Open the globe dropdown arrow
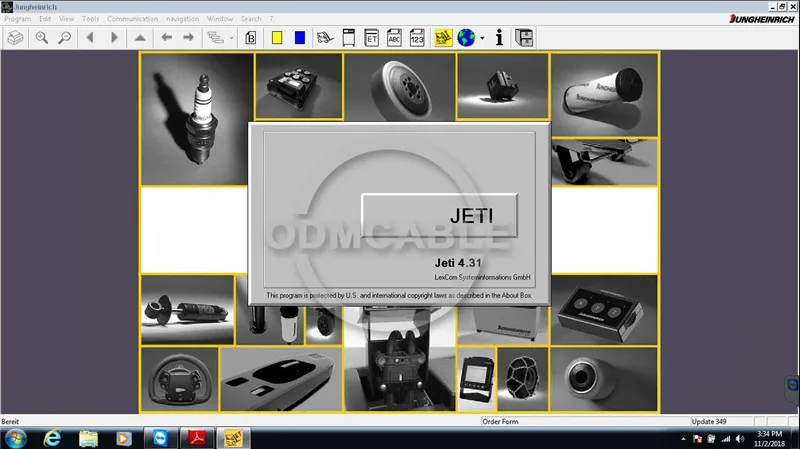The height and width of the screenshot is (449, 800). (x=482, y=38)
